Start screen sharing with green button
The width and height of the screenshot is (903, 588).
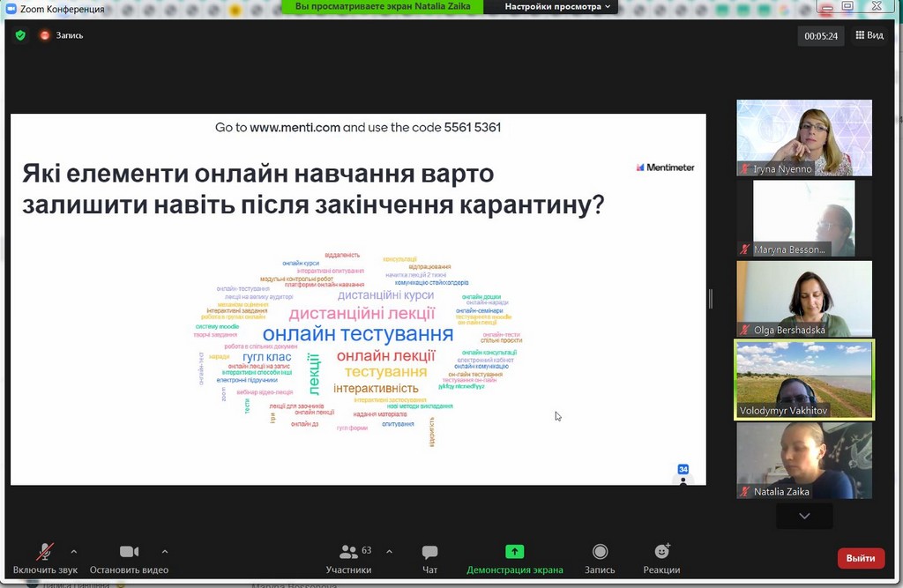514,552
